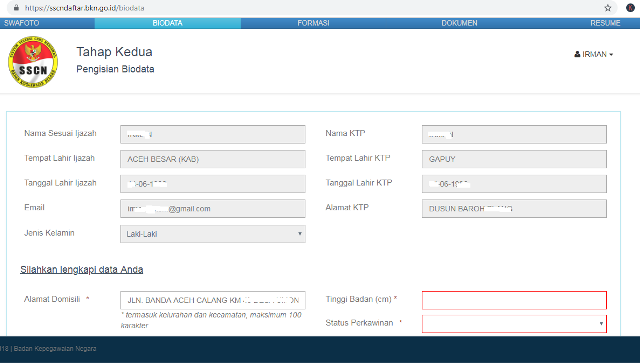This screenshot has height=363, width=640.
Task: Click the Email input field
Action: pyautogui.click(x=213, y=209)
